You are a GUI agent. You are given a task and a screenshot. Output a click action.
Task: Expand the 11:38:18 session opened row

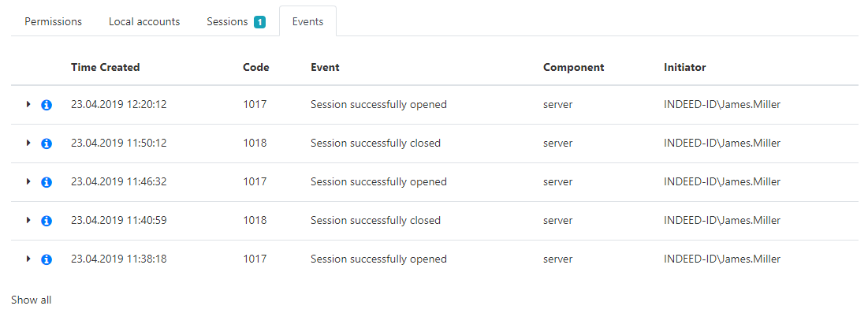click(x=28, y=259)
